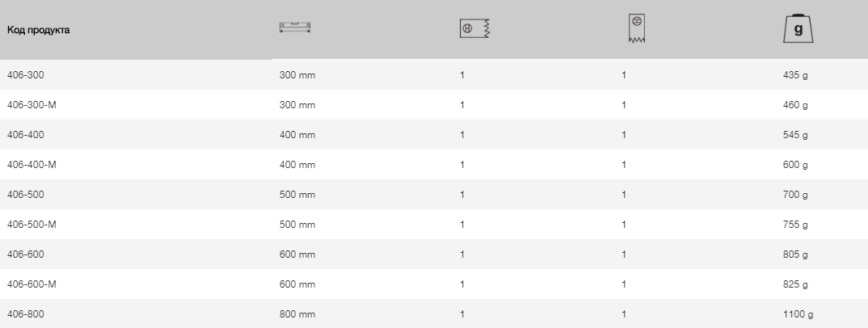Screen dimensions: 868x328
Task: Click the 435 g weight cell
Action: [x=795, y=75]
